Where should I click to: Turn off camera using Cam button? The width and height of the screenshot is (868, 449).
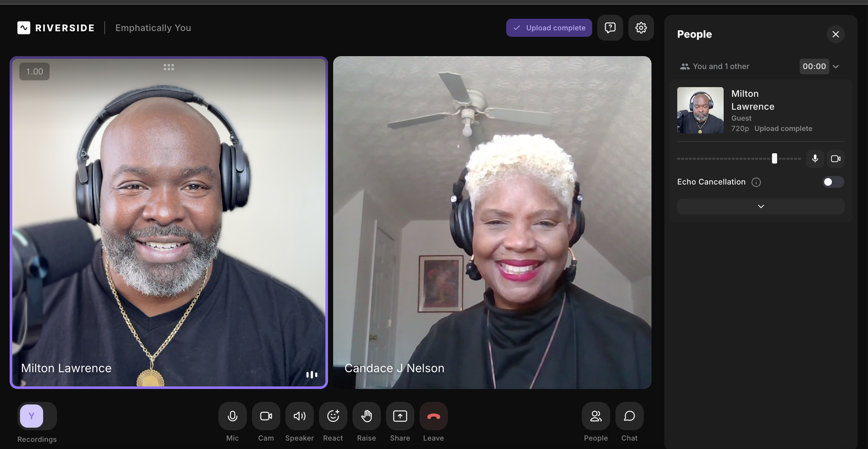tap(266, 416)
